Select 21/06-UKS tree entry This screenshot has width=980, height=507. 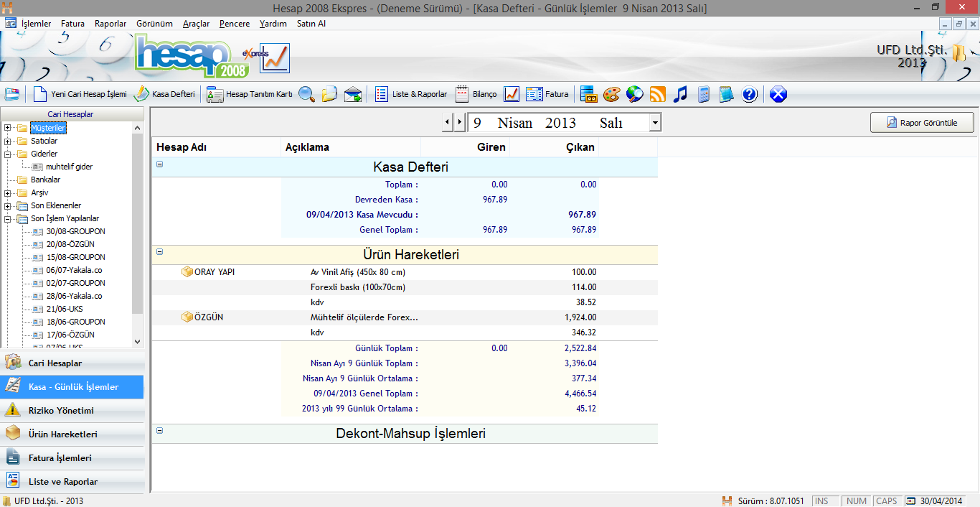(65, 309)
